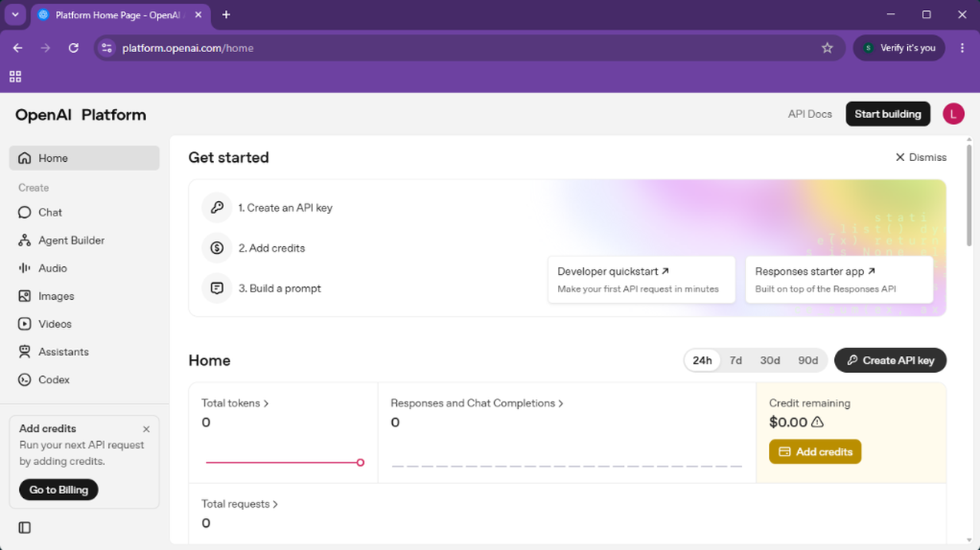Viewport: 980px width, 550px height.
Task: Close the Add credits sidebar card
Action: tap(146, 430)
